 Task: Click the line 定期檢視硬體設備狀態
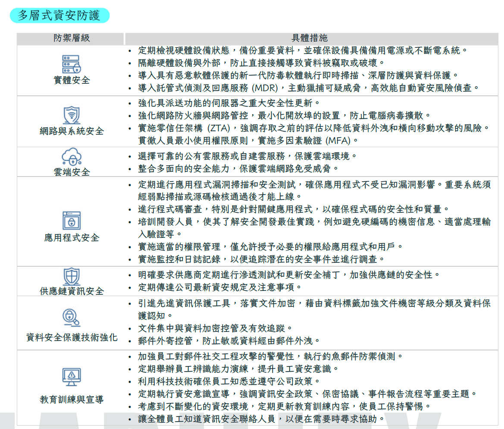point(303,50)
